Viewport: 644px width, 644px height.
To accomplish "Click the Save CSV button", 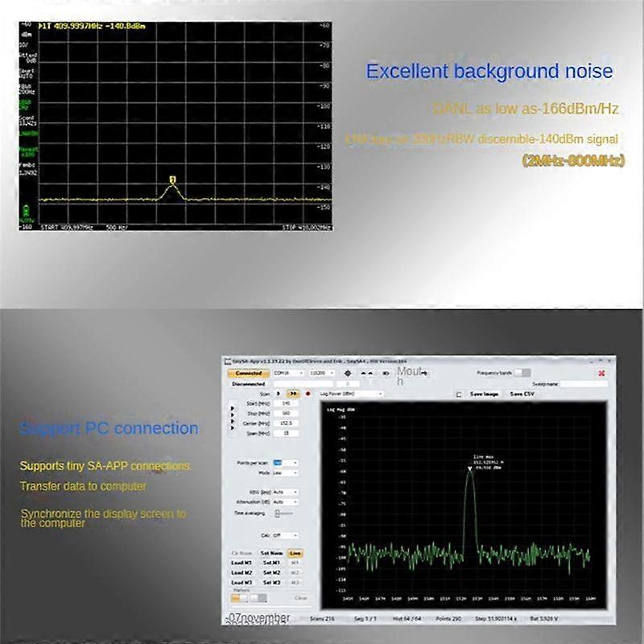I will [x=522, y=394].
